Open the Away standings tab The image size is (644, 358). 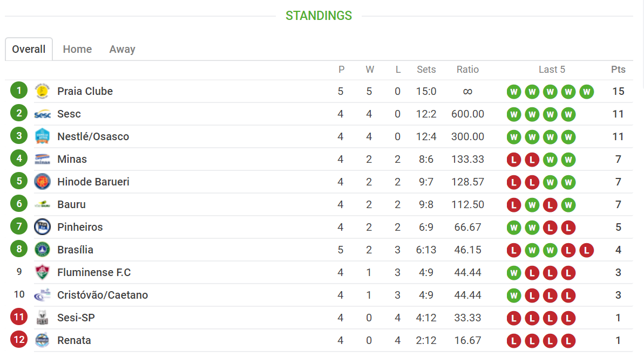[x=122, y=49]
